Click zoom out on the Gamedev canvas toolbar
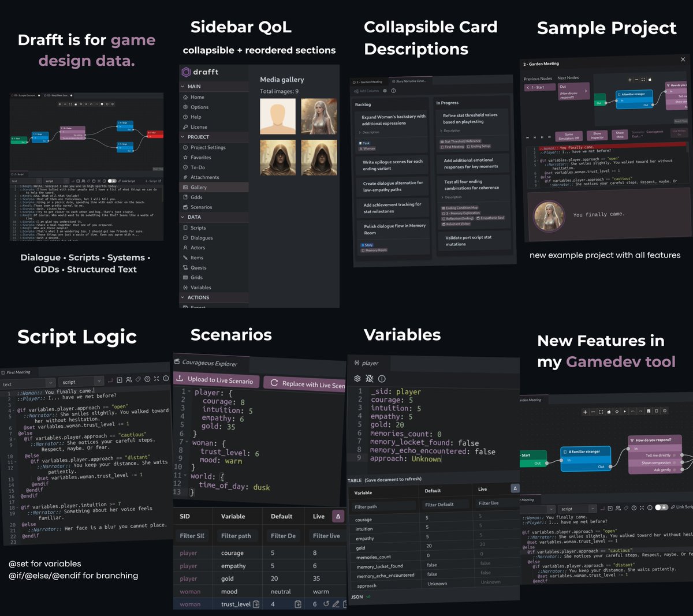The image size is (693, 616). 593,412
